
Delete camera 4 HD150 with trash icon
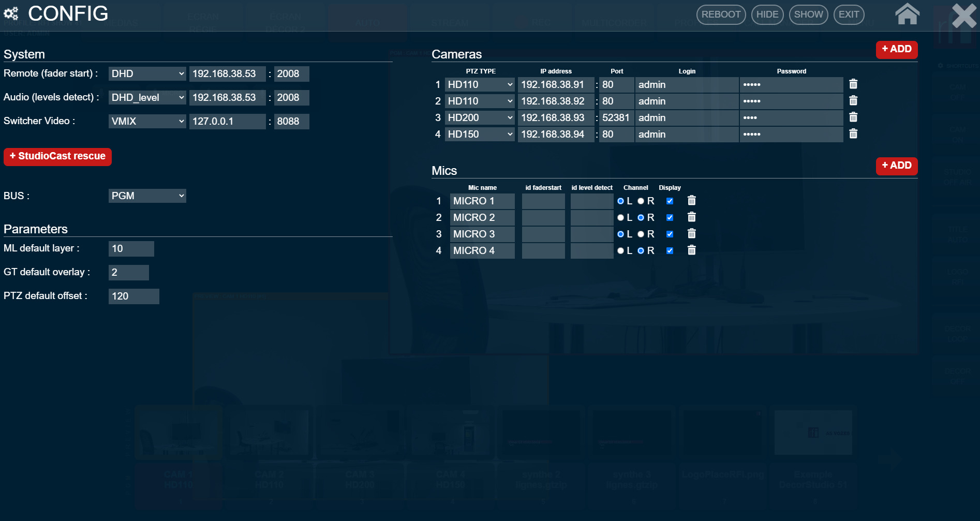pyautogui.click(x=853, y=134)
